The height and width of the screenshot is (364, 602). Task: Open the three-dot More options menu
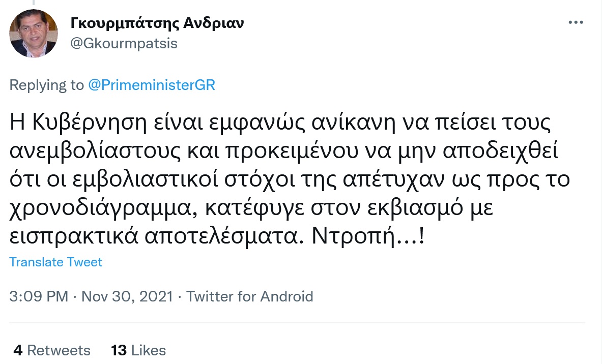click(x=576, y=23)
